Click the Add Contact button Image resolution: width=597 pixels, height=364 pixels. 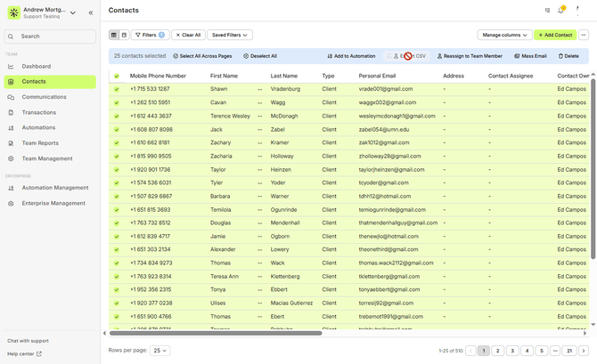(x=554, y=35)
